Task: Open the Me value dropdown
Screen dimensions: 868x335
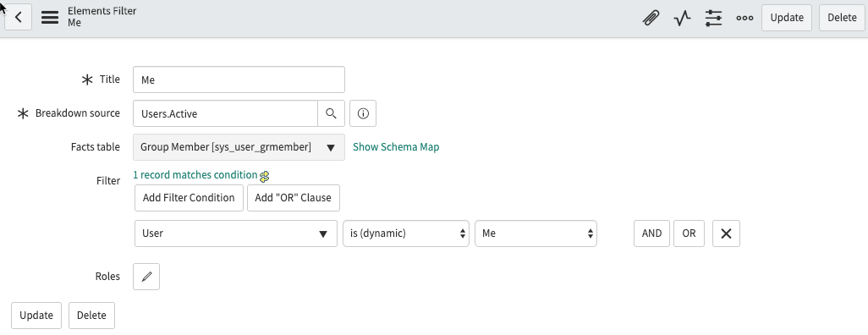Action: pos(536,233)
